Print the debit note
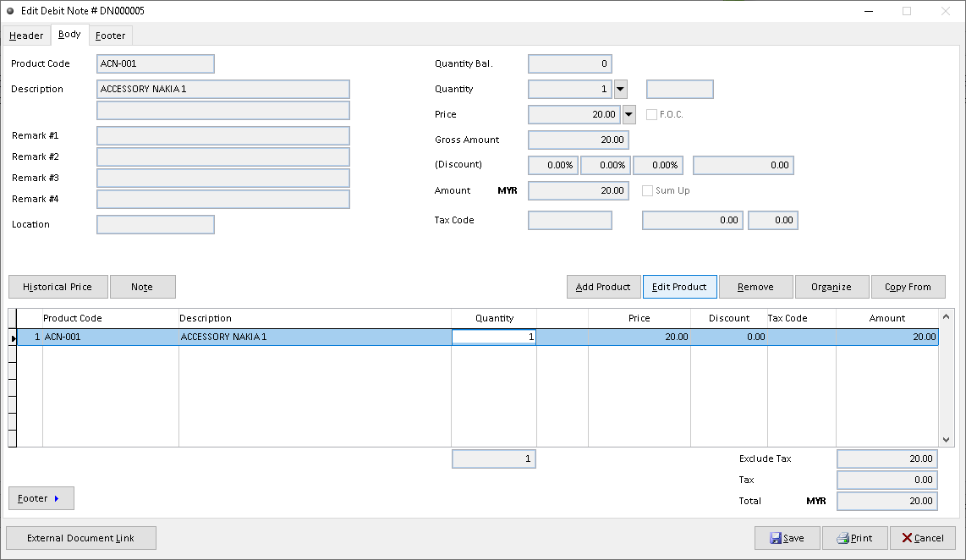This screenshot has height=560, width=966. click(x=855, y=538)
